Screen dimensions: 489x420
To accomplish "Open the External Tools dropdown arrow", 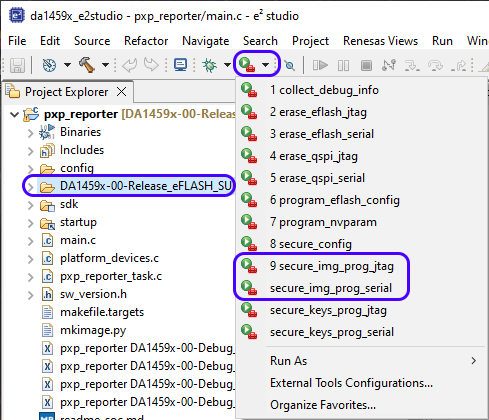I will (x=265, y=65).
